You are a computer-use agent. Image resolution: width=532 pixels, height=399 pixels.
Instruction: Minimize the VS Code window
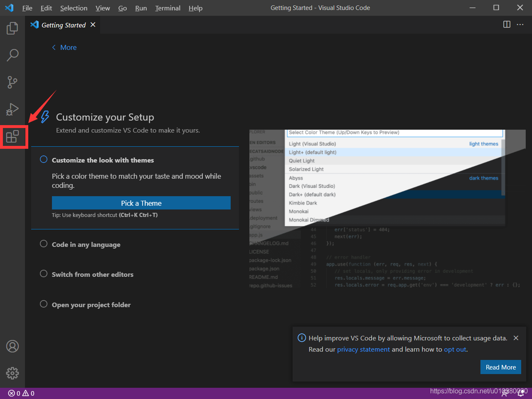473,7
